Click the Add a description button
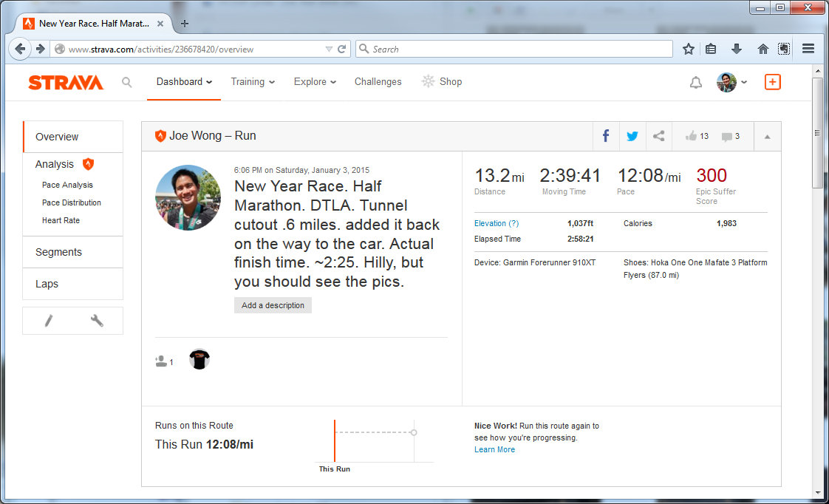 (273, 305)
